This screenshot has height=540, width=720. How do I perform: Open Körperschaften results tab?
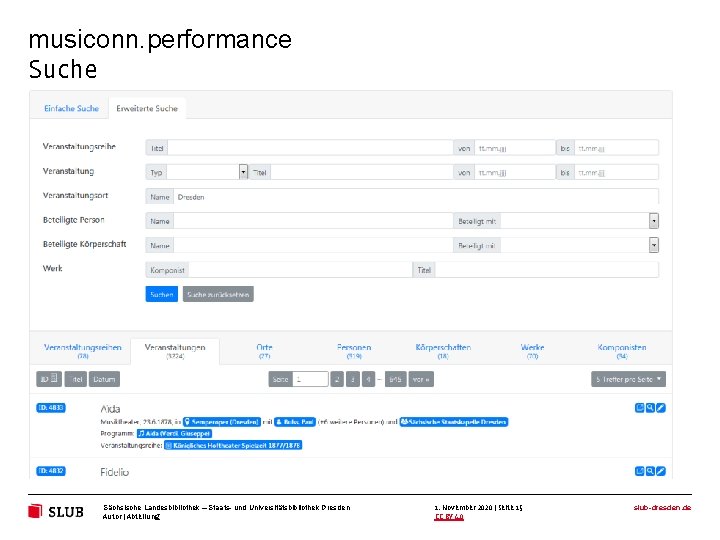click(x=443, y=351)
